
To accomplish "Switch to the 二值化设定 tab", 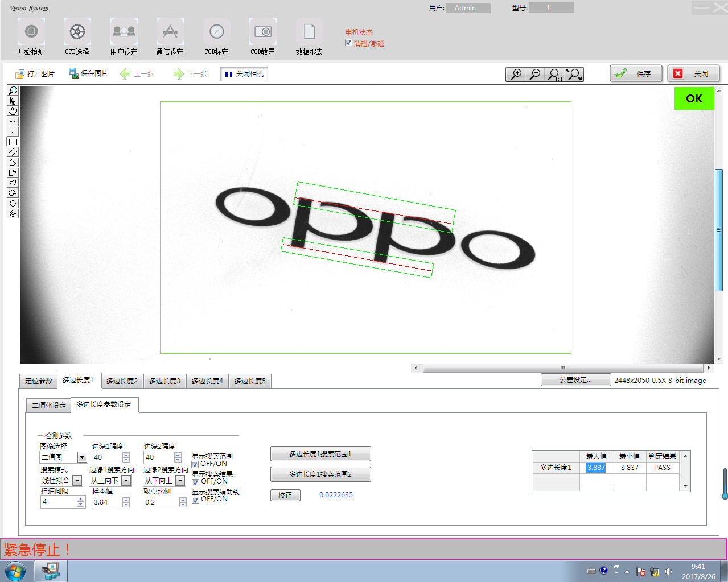I will pos(49,405).
